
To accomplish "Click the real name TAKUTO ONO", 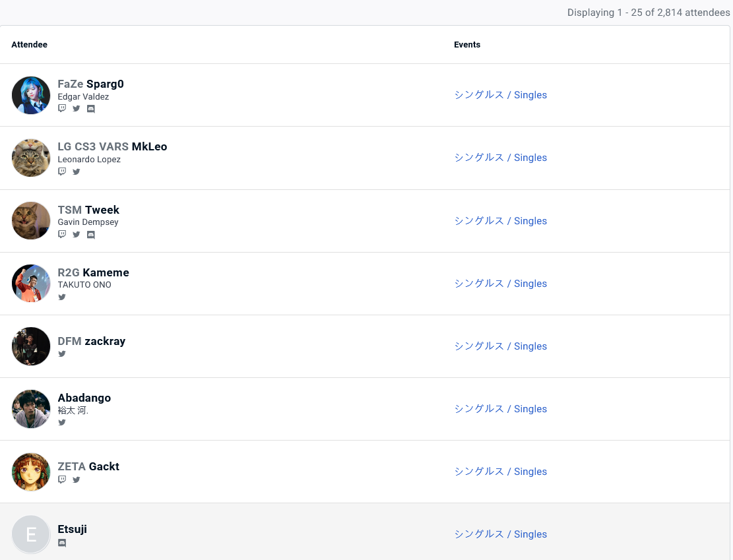I will click(84, 285).
